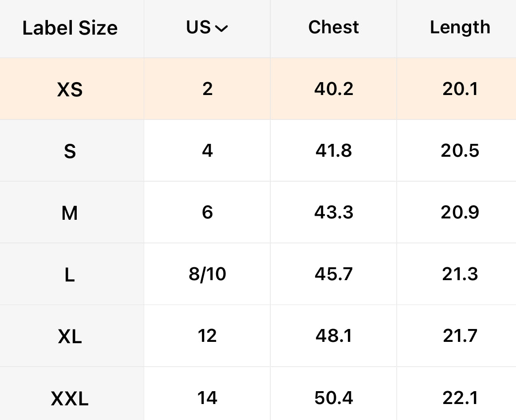The image size is (516, 420).
Task: Click chest measurement 40.2
Action: tap(334, 89)
